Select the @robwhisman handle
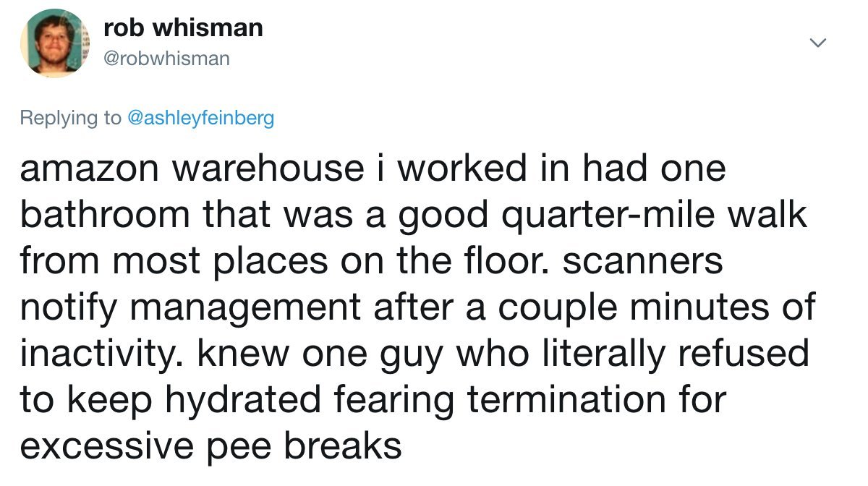This screenshot has height=486, width=868. (x=167, y=59)
